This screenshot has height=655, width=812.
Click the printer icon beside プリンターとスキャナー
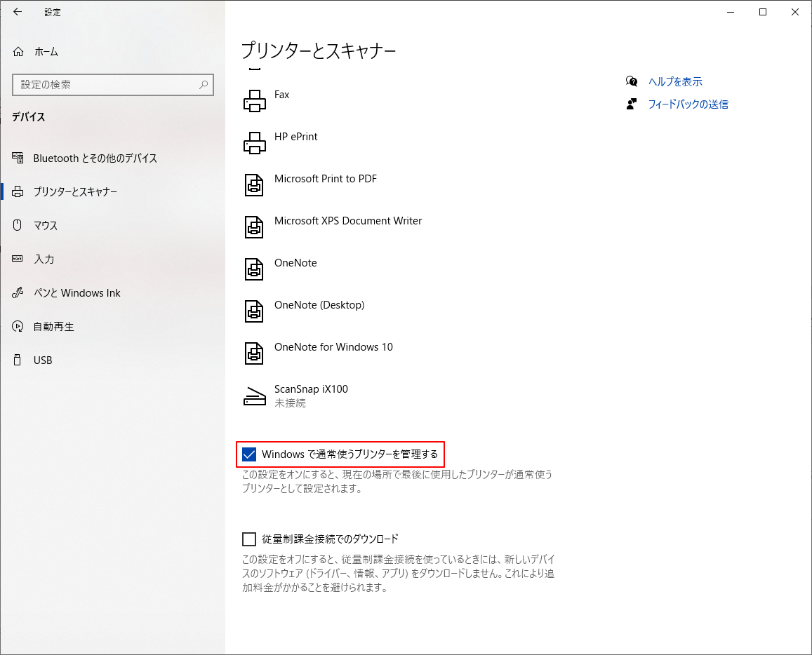18,191
